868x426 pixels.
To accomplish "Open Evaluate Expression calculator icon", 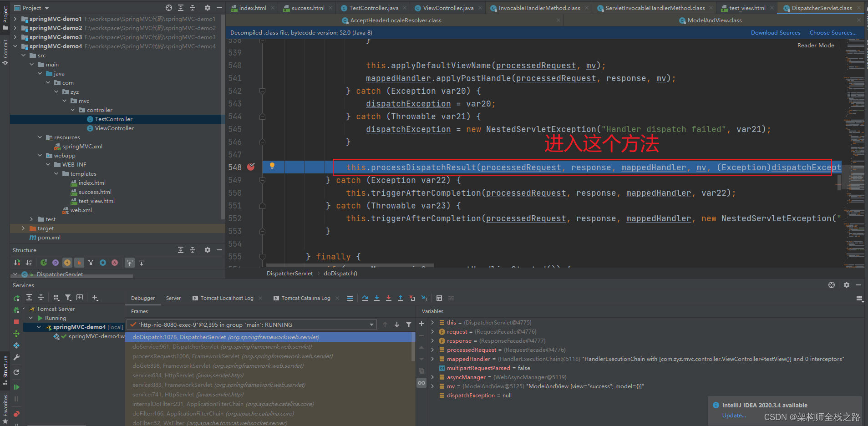I will pyautogui.click(x=439, y=298).
